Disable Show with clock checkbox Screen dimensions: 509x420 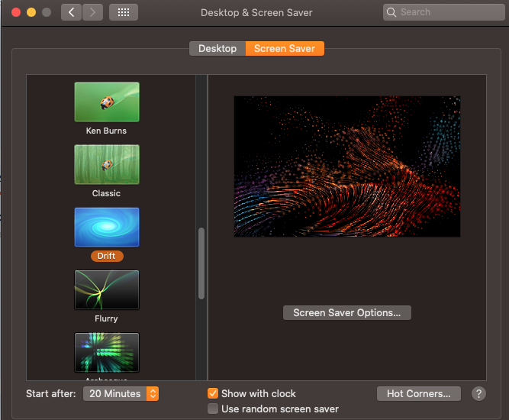(213, 393)
